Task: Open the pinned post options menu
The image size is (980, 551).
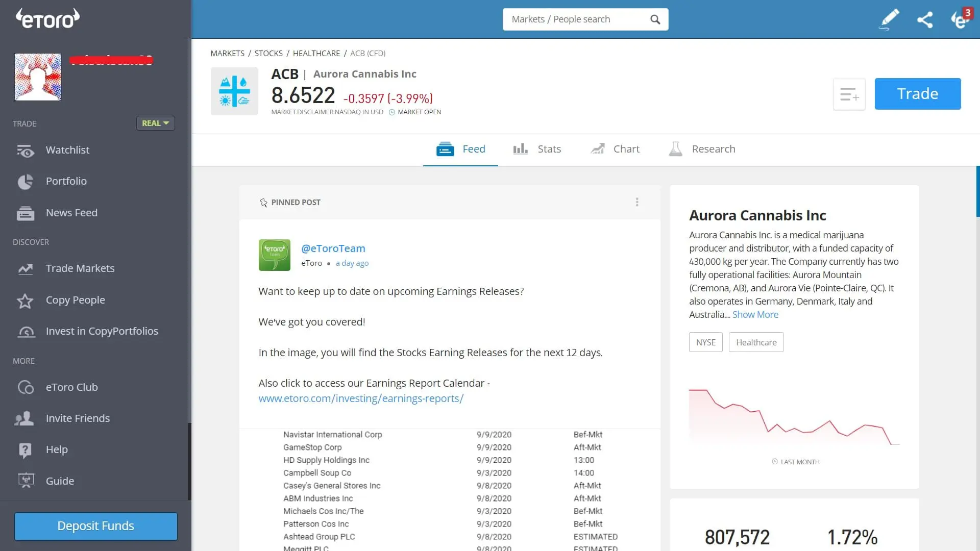Action: [637, 203]
